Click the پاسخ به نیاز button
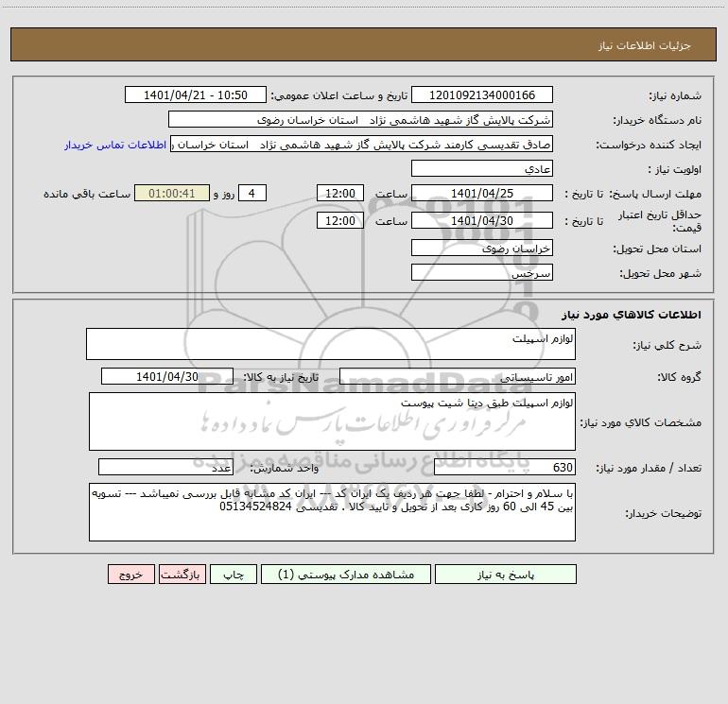 [x=506, y=575]
